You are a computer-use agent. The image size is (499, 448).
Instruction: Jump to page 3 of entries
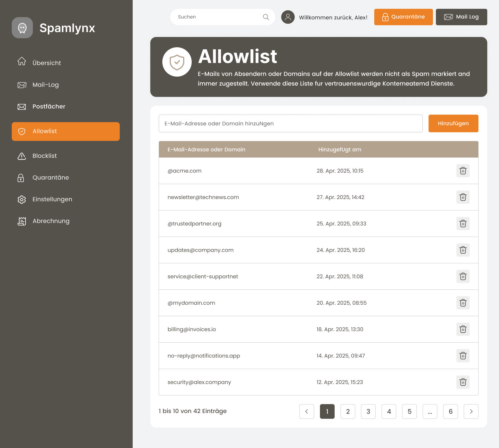click(368, 411)
